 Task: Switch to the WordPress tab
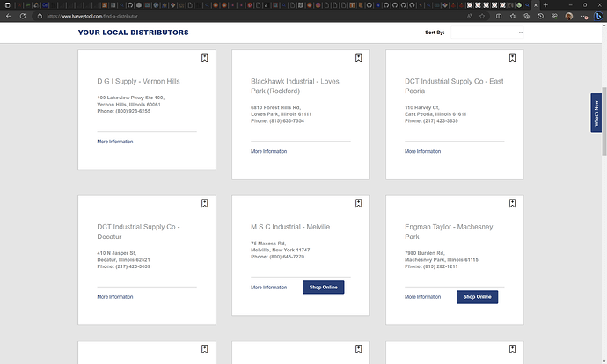156,5
